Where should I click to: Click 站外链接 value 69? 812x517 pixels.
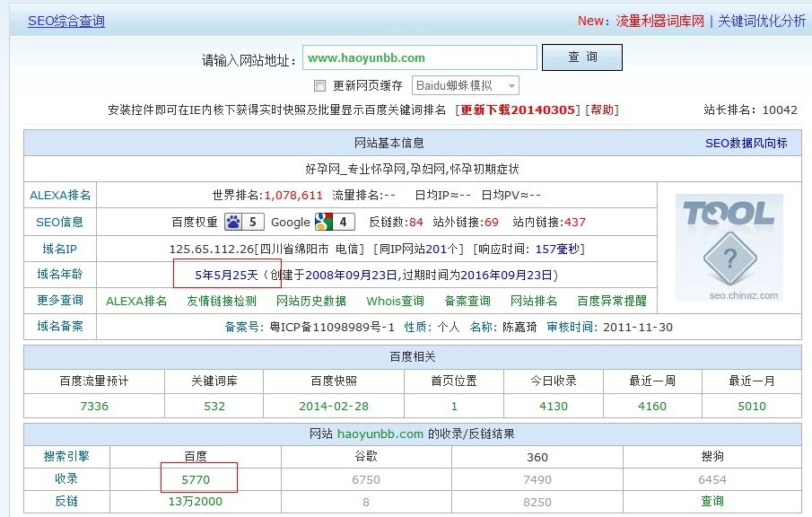tap(492, 223)
